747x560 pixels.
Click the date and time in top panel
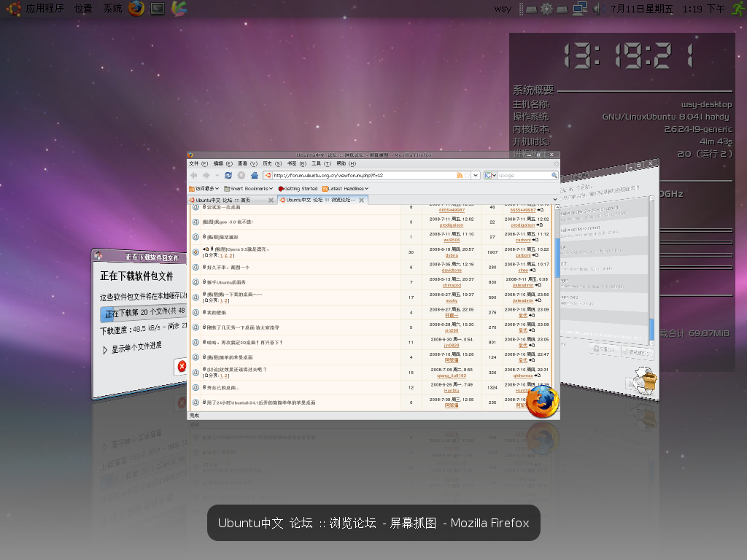tap(667, 9)
